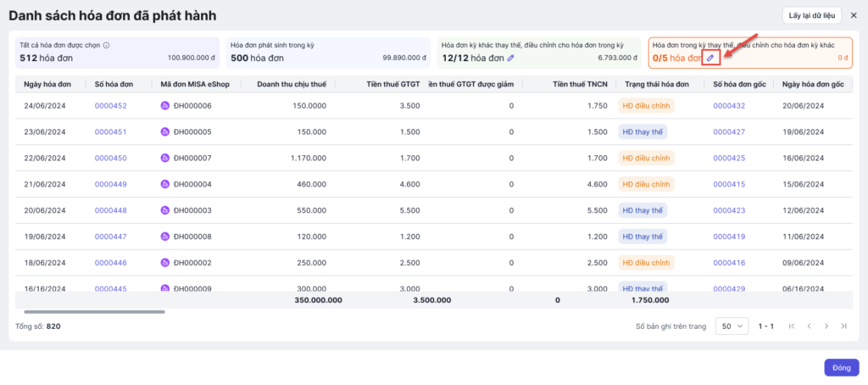Click the Ngày hóa đơn column header

click(47, 84)
